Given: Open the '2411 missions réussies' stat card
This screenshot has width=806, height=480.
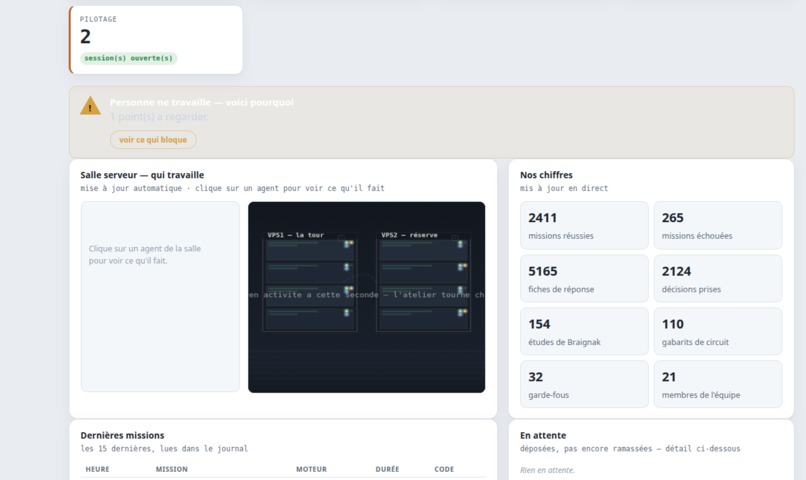Looking at the screenshot, I should point(584,226).
